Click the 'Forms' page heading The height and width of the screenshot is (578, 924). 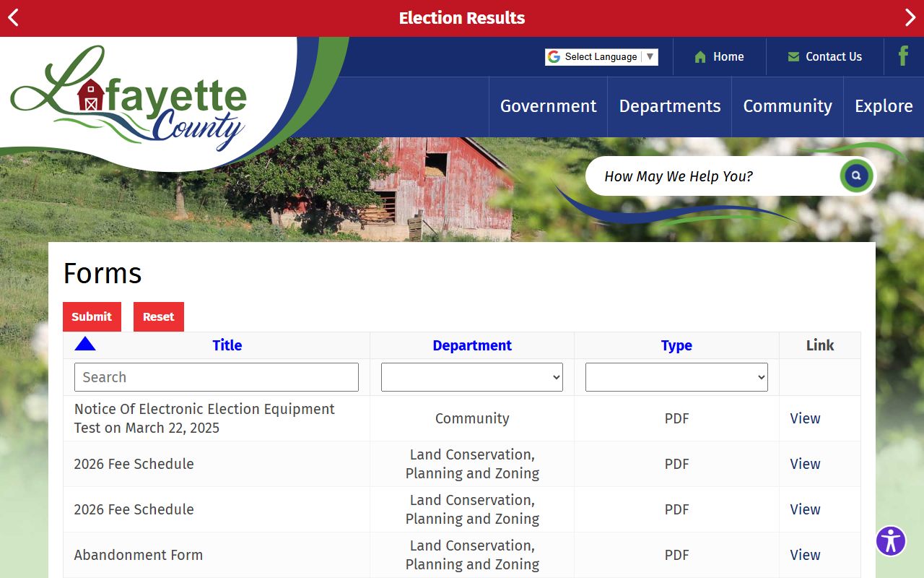pos(103,274)
